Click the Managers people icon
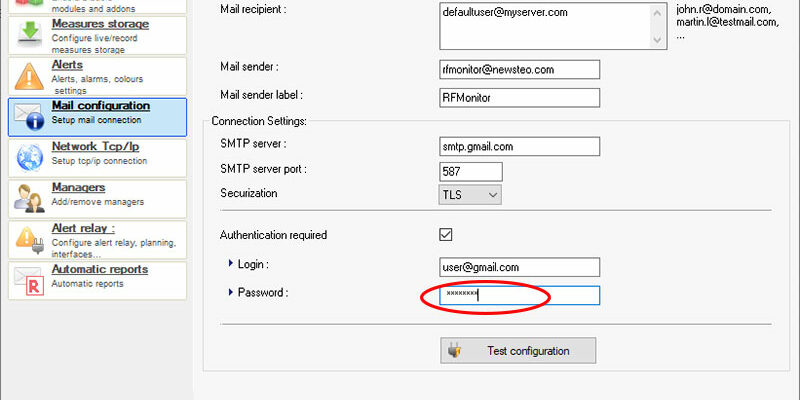The width and height of the screenshot is (800, 400). [x=29, y=198]
